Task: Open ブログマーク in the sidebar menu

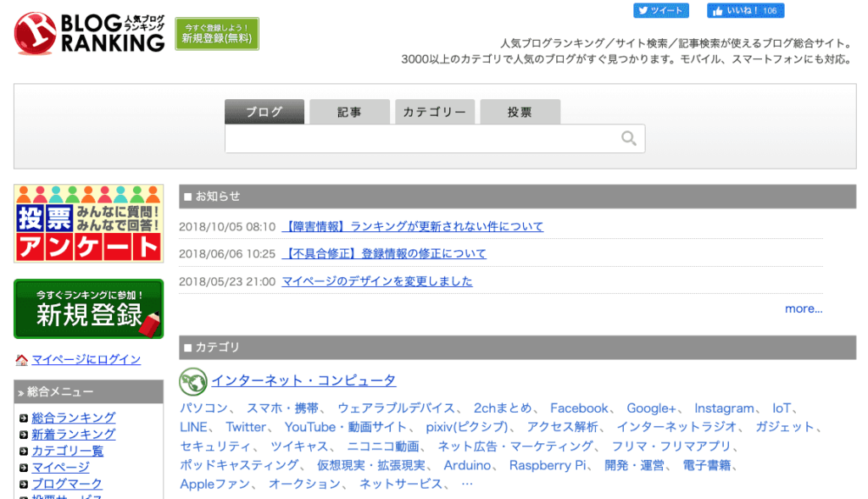Action: [x=67, y=484]
